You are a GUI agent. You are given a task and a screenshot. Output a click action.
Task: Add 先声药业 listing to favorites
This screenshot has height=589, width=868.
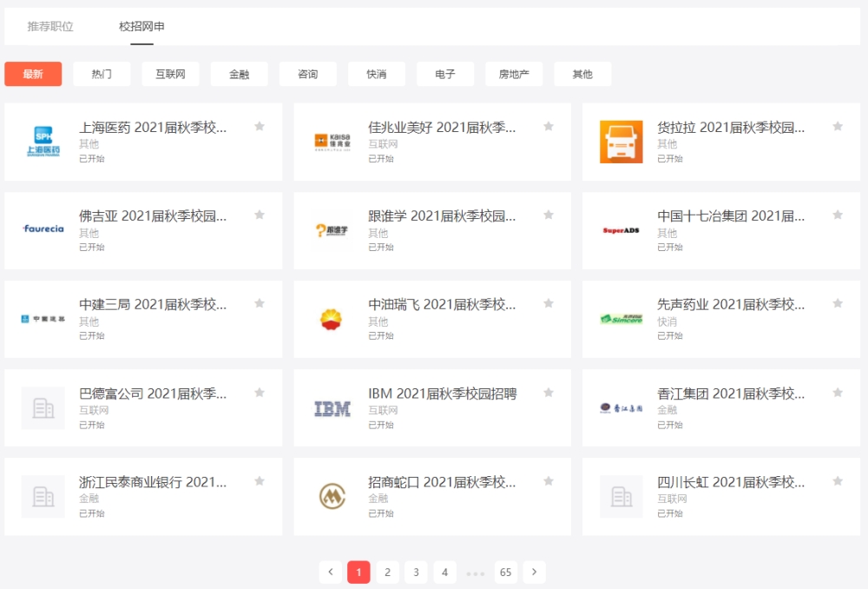(x=838, y=303)
